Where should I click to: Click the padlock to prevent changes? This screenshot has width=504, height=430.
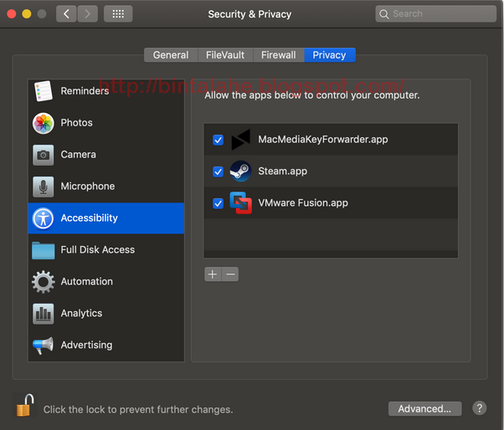[x=25, y=405]
